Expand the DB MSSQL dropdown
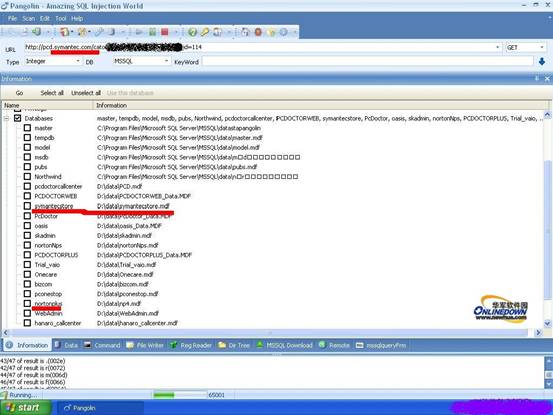Image resolution: width=553 pixels, height=415 pixels. pyautogui.click(x=141, y=61)
